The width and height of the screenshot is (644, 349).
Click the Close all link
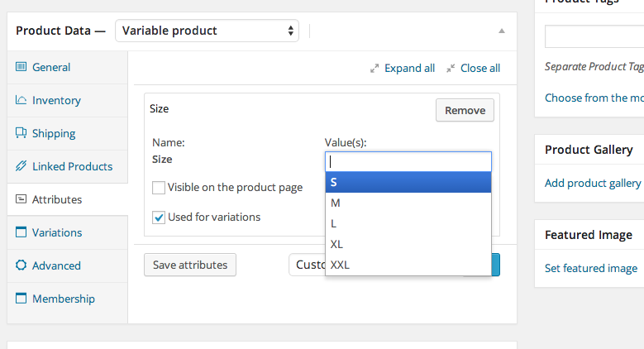(480, 69)
